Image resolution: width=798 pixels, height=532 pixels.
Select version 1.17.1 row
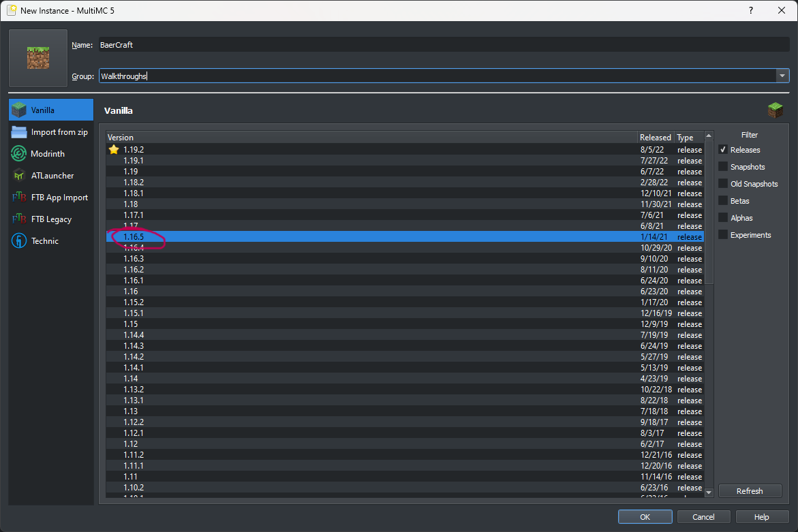[x=405, y=215]
